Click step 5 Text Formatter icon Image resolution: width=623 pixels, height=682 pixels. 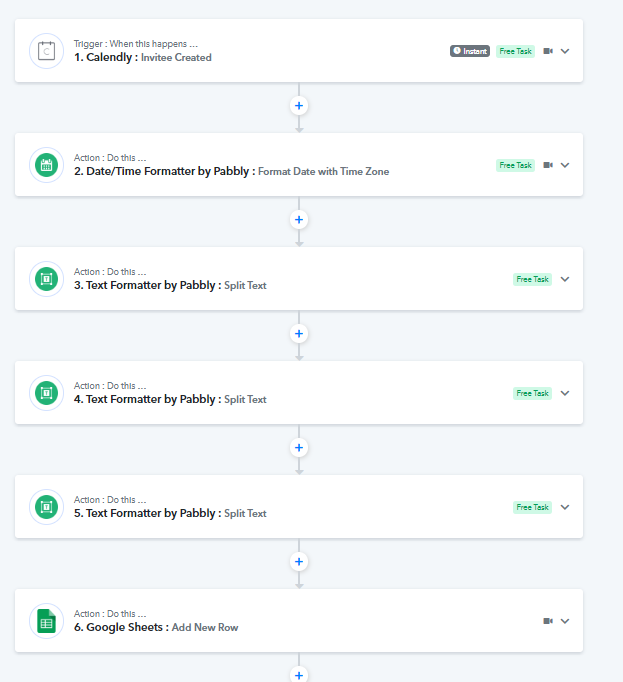pyautogui.click(x=46, y=507)
